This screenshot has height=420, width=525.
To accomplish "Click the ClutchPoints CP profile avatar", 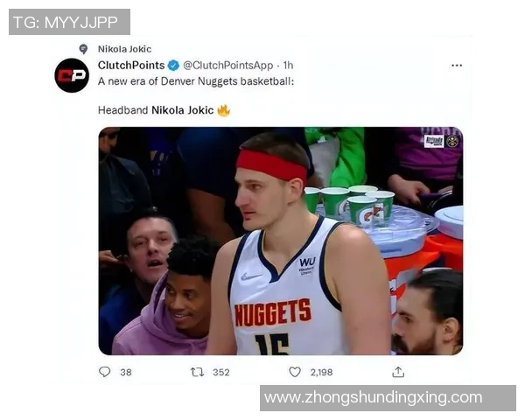I will (72, 75).
